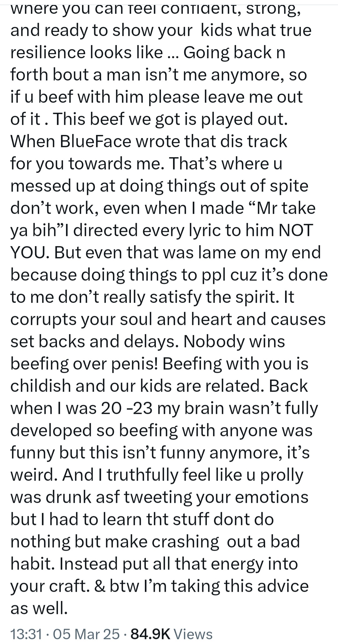
Task: Click the word "weird" in the tweet
Action: coord(33,475)
